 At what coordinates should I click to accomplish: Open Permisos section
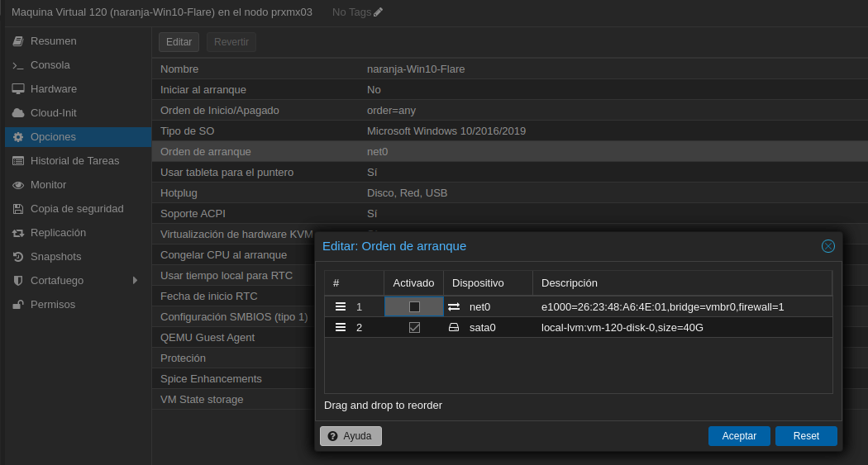click(78, 305)
